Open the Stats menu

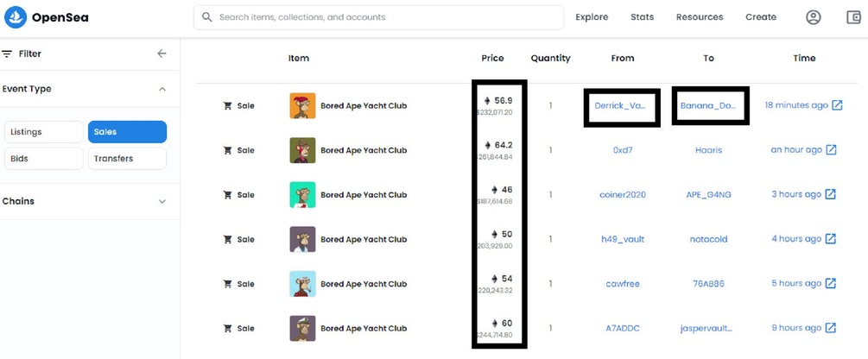coord(642,17)
